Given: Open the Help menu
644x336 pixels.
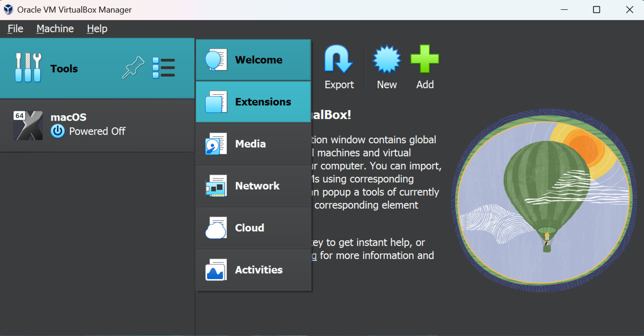Looking at the screenshot, I should 97,29.
